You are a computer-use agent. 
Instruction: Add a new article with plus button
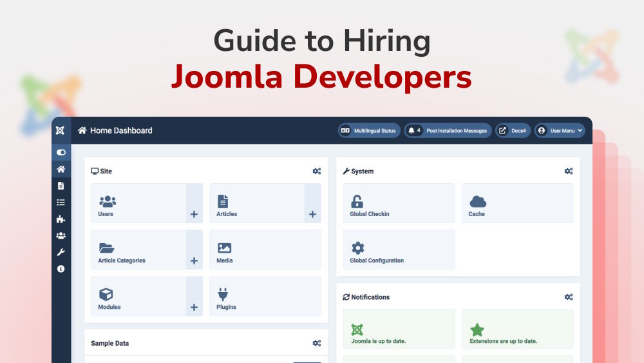point(312,203)
